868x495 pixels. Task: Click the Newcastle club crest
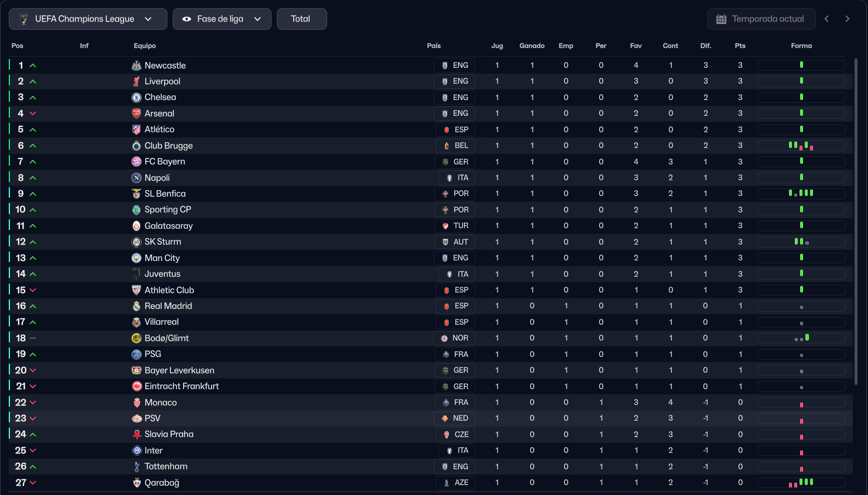point(136,66)
